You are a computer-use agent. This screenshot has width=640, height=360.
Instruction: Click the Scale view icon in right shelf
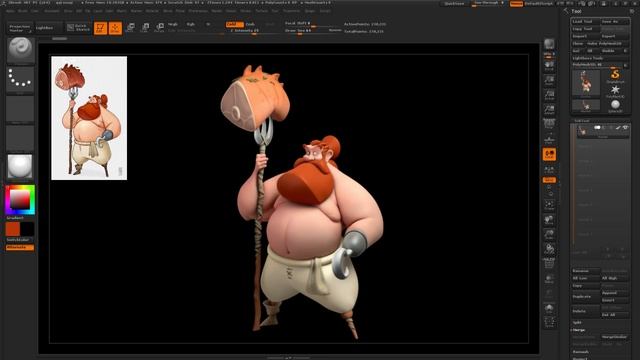[549, 234]
